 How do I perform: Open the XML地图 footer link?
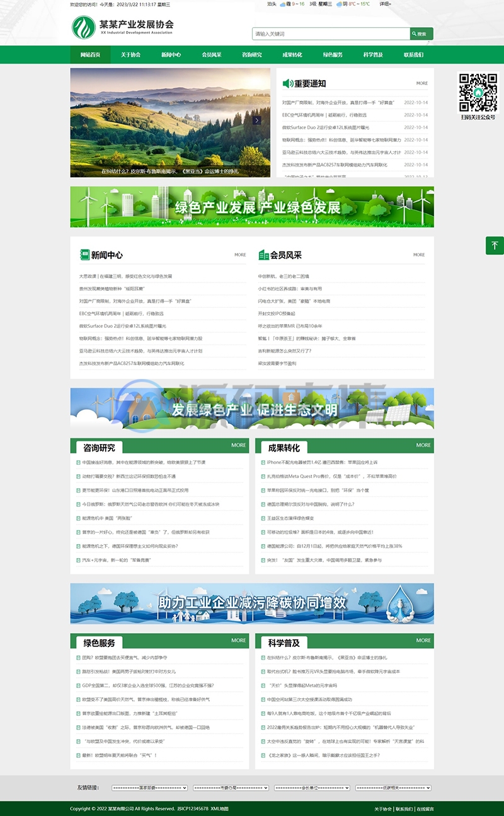click(x=219, y=808)
